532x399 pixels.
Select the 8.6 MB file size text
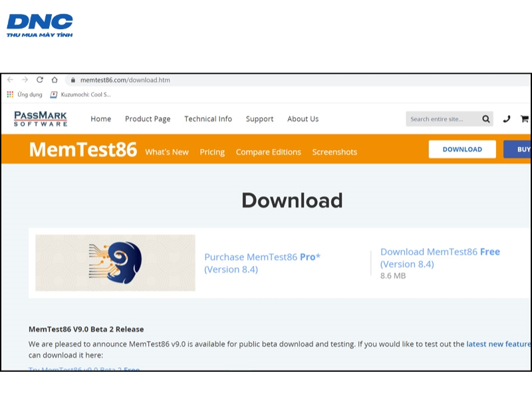pos(393,276)
